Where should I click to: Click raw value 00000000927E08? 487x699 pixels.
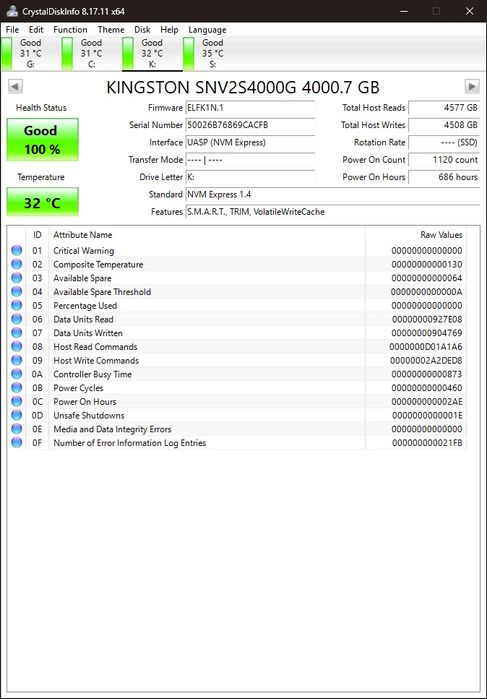coord(427,319)
